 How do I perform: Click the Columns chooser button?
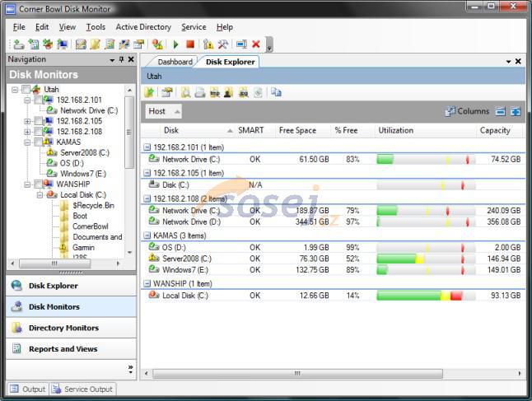tap(467, 111)
